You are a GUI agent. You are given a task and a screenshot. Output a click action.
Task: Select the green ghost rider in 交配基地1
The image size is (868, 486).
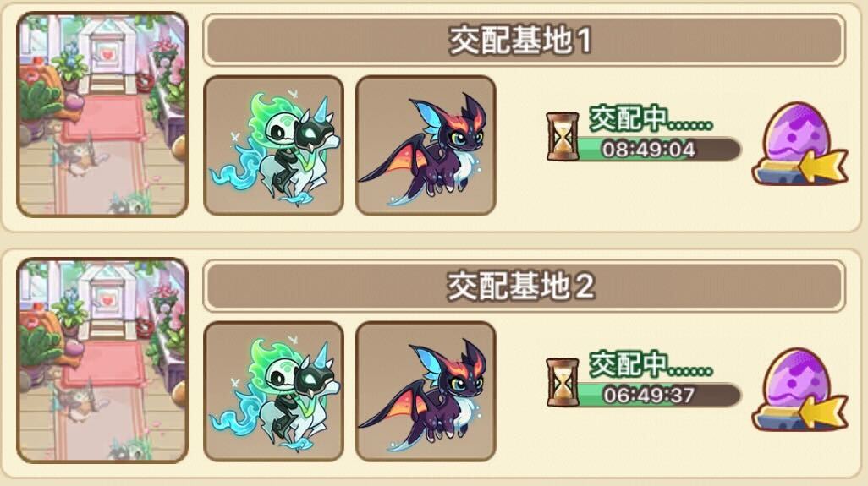(274, 145)
